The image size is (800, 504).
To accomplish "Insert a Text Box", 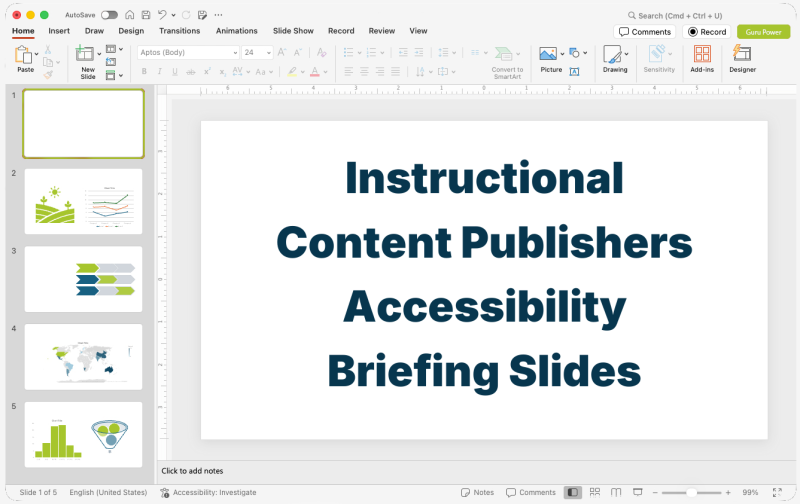I will pyautogui.click(x=574, y=72).
